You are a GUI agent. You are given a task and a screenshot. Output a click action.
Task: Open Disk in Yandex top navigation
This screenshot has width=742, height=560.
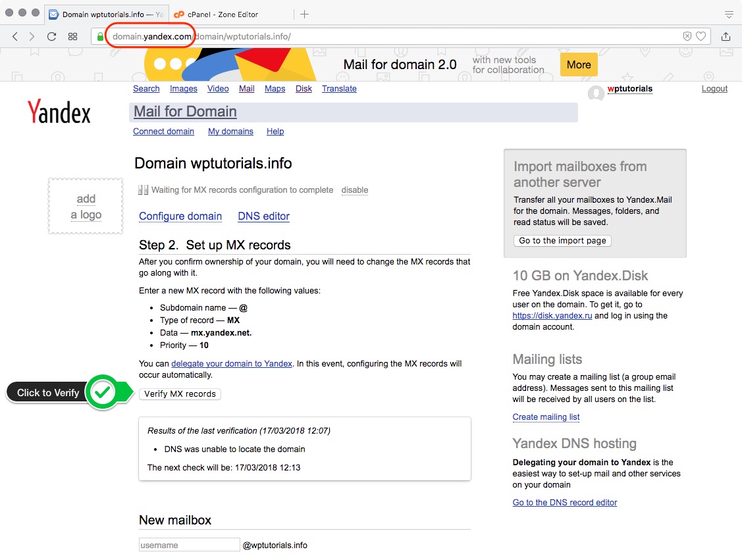[304, 88]
